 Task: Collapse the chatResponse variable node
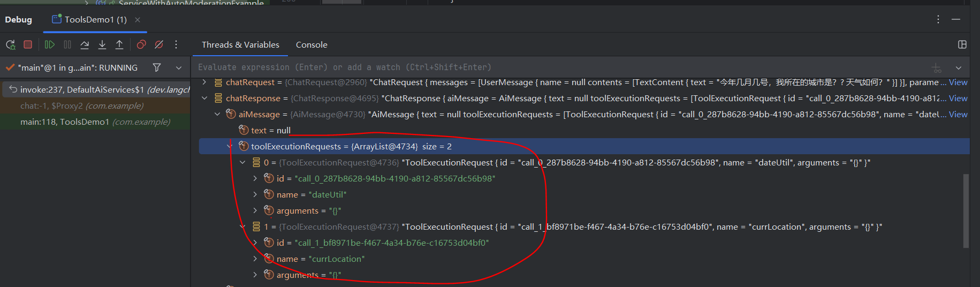(204, 98)
